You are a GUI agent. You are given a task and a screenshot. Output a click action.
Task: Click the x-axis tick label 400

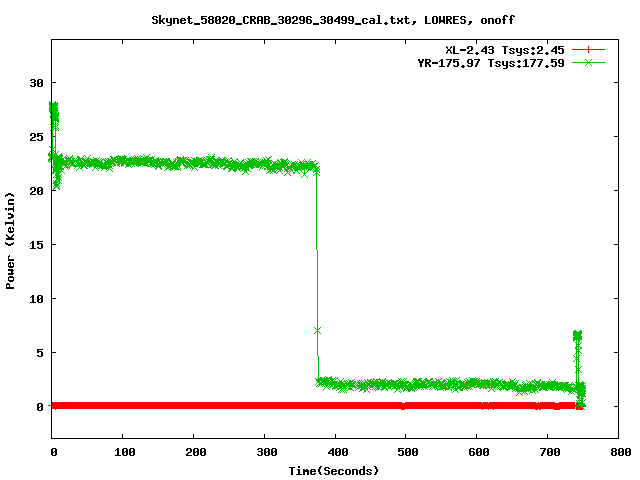338,452
